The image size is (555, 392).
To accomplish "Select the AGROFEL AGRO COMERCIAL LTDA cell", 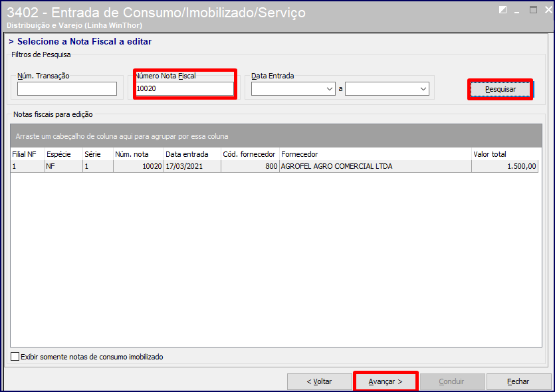I will click(375, 166).
